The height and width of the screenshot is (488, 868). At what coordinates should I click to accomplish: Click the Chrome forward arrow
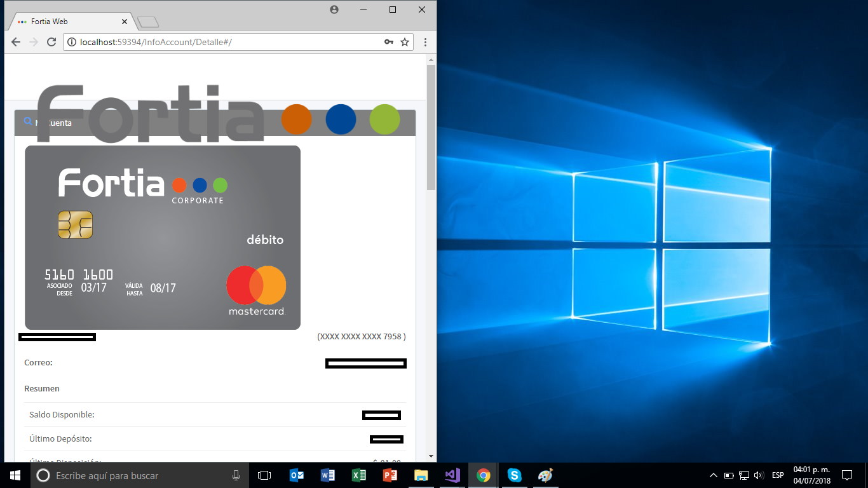(34, 42)
